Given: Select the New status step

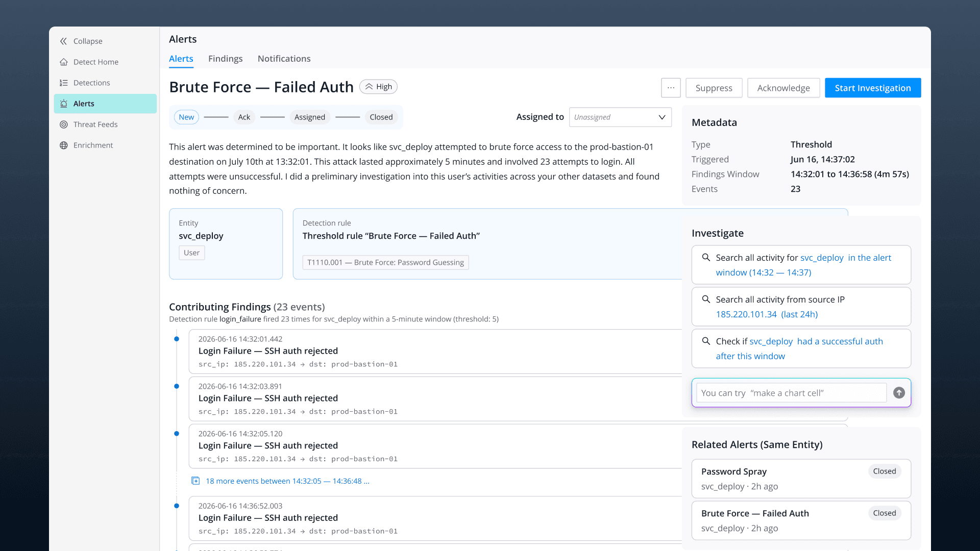Looking at the screenshot, I should pos(186,117).
